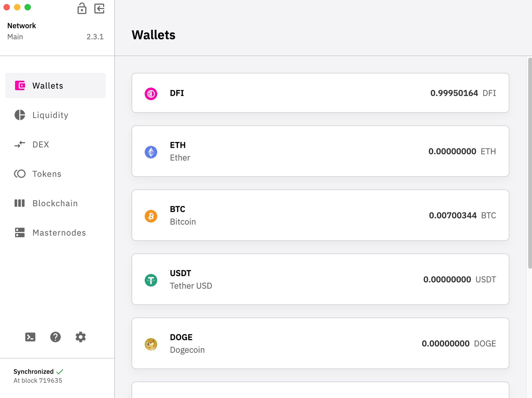
Task: Click the version number 2.3.1
Action: pyautogui.click(x=95, y=37)
